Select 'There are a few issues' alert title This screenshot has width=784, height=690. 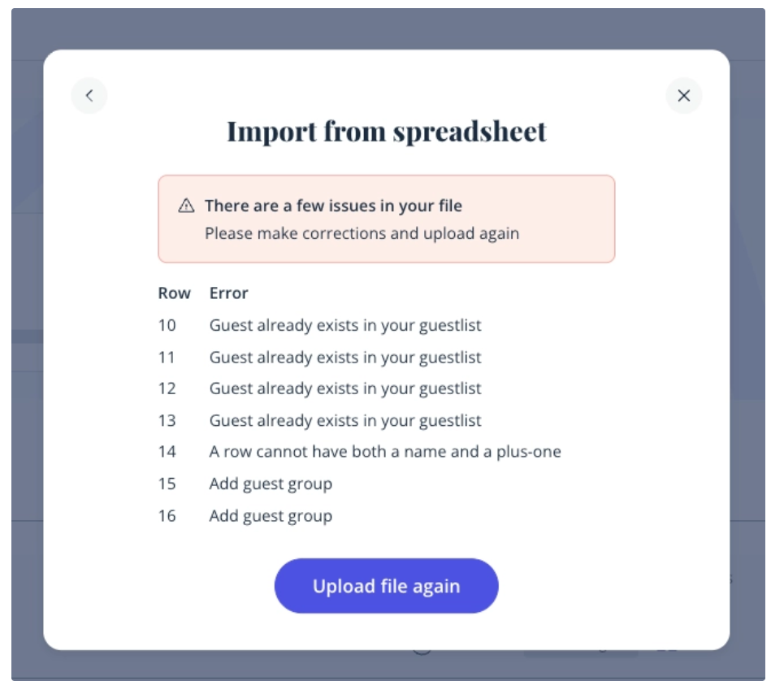click(333, 206)
